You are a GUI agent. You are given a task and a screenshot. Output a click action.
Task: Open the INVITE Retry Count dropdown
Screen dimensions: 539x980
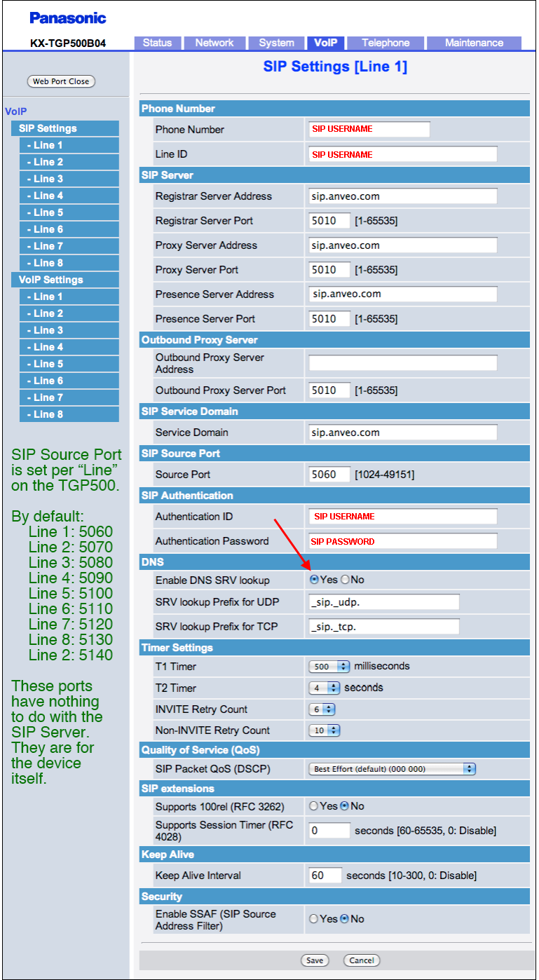click(322, 709)
